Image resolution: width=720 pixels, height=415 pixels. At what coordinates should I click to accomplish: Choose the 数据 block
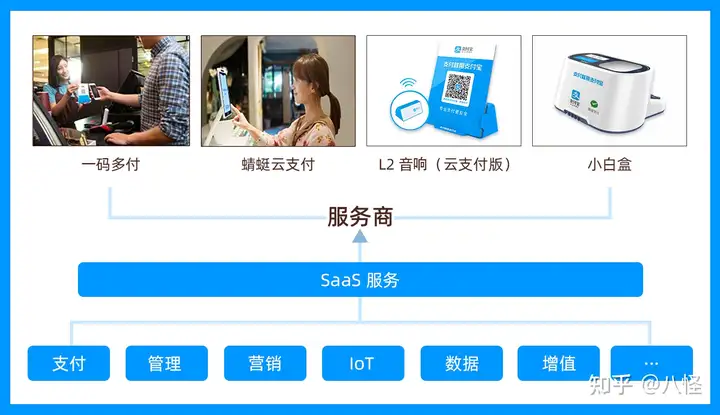point(461,363)
